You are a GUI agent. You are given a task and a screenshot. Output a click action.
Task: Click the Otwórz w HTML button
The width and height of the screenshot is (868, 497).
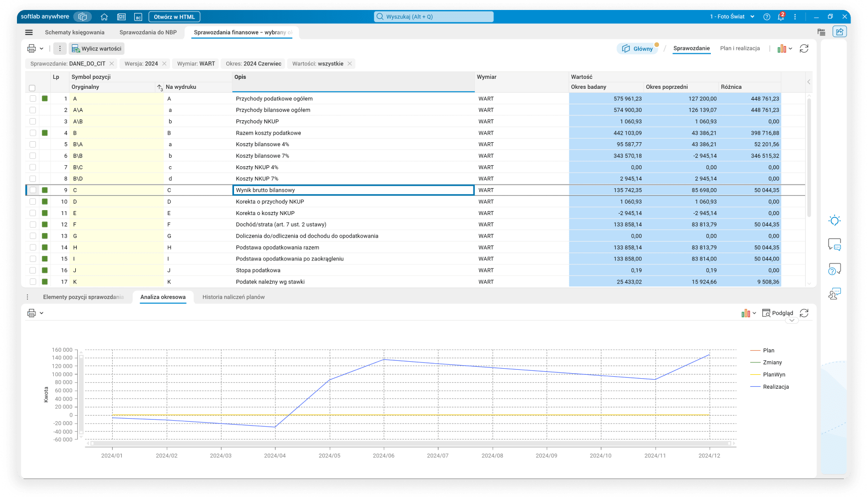174,17
